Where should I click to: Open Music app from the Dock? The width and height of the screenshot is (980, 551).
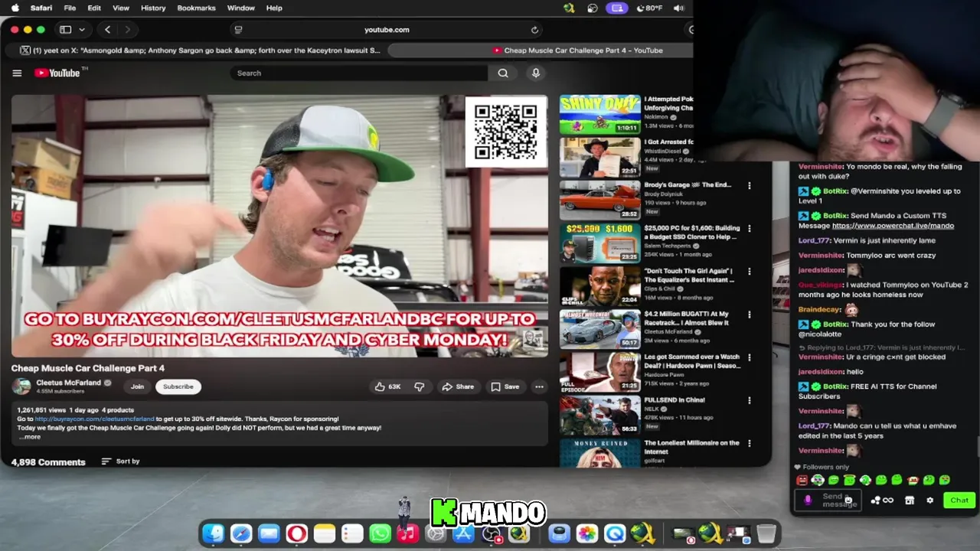point(407,533)
